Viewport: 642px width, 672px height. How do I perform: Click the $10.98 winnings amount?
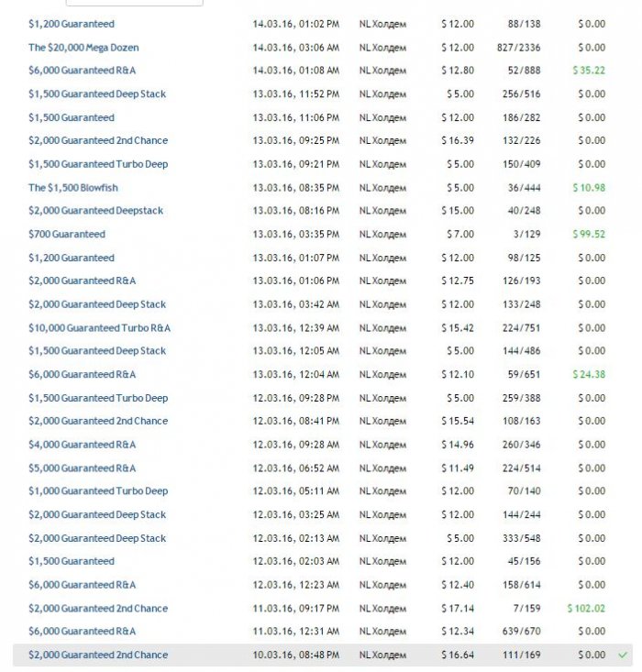coord(588,187)
